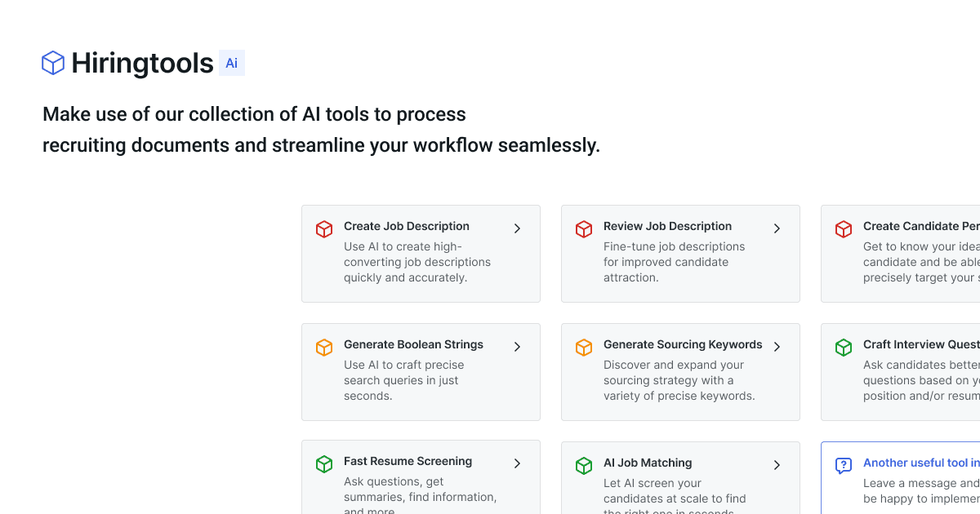This screenshot has height=514, width=980.
Task: Open the AI Job Matching title
Action: click(648, 463)
